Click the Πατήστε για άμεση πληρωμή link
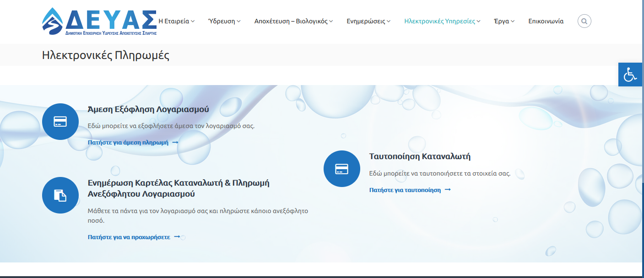The width and height of the screenshot is (644, 278). click(x=128, y=143)
